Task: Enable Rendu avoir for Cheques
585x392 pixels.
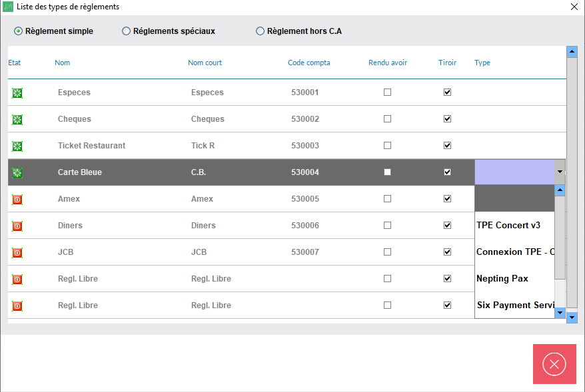Action: [388, 119]
